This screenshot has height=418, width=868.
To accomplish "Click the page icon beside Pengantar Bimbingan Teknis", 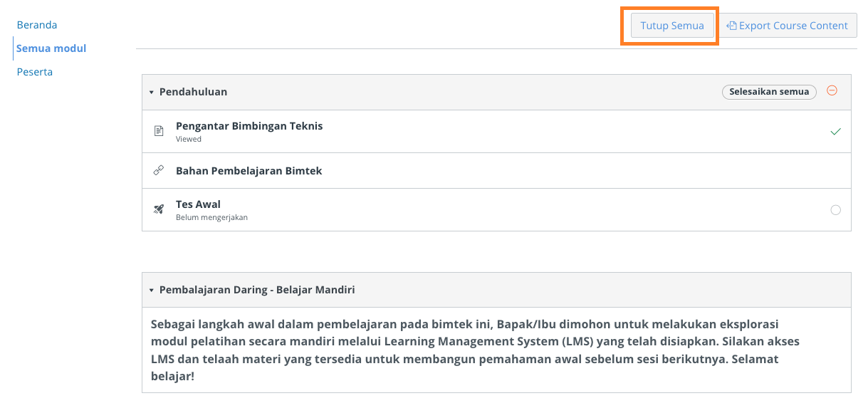I will [159, 131].
